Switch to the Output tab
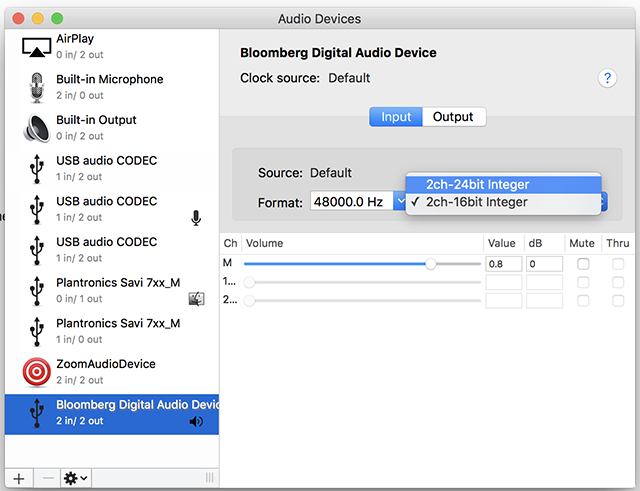The height and width of the screenshot is (491, 640). tap(453, 117)
